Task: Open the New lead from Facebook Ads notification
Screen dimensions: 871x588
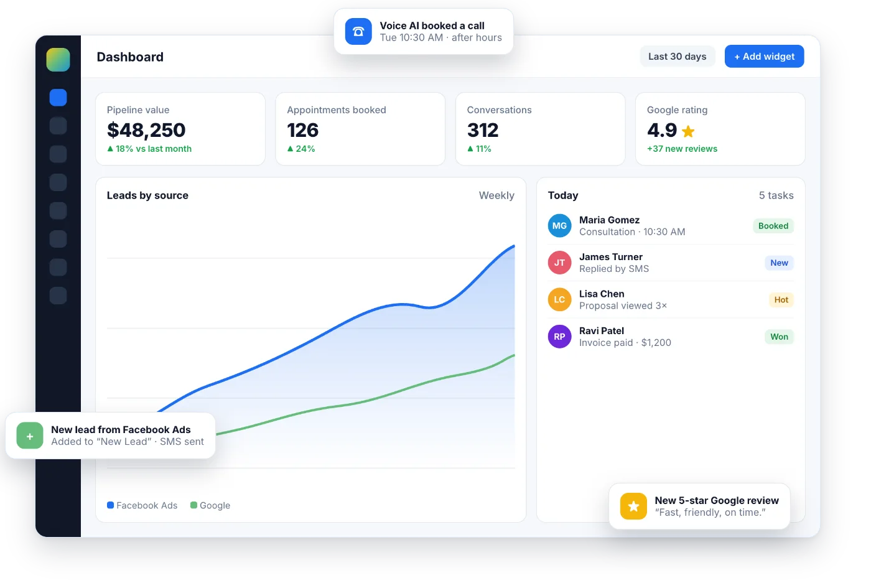Action: (111, 436)
